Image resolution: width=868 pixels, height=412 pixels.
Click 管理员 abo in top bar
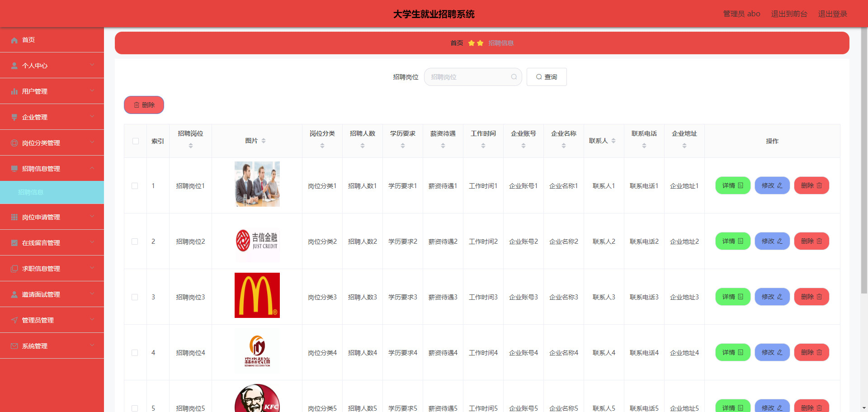coord(741,14)
